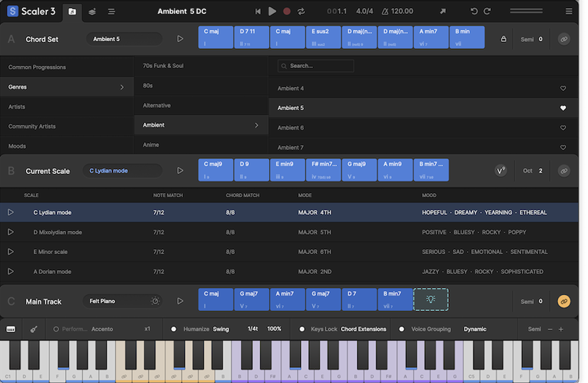Open the hamburger menu at top right

click(x=569, y=11)
